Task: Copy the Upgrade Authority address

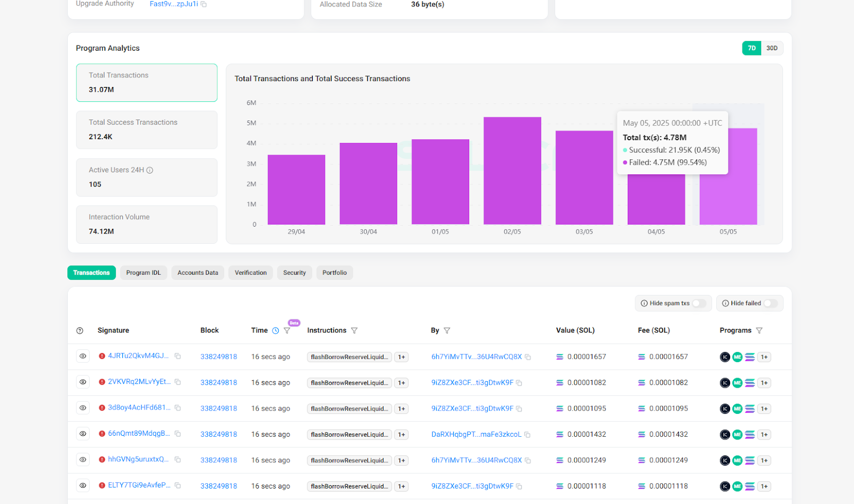Action: pos(204,4)
